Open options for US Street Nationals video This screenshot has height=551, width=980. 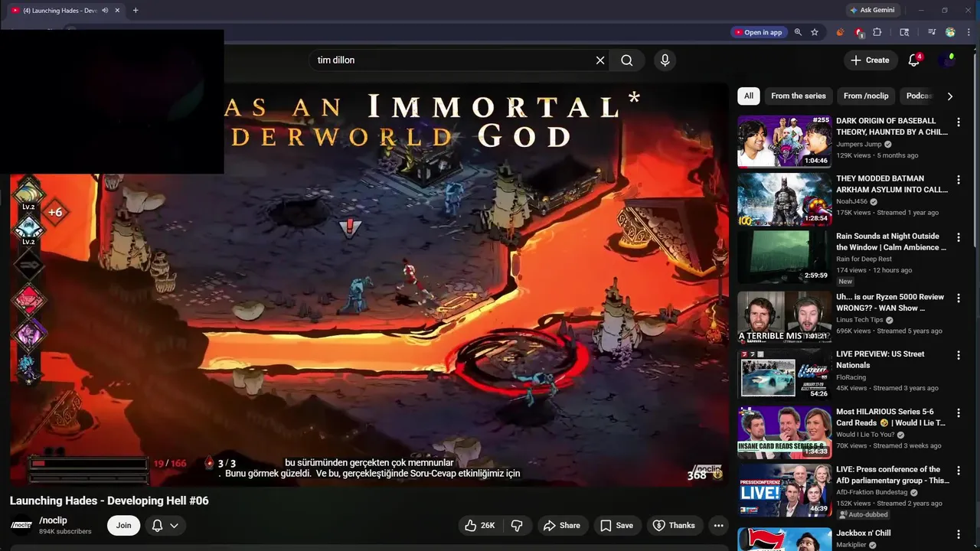(x=958, y=355)
